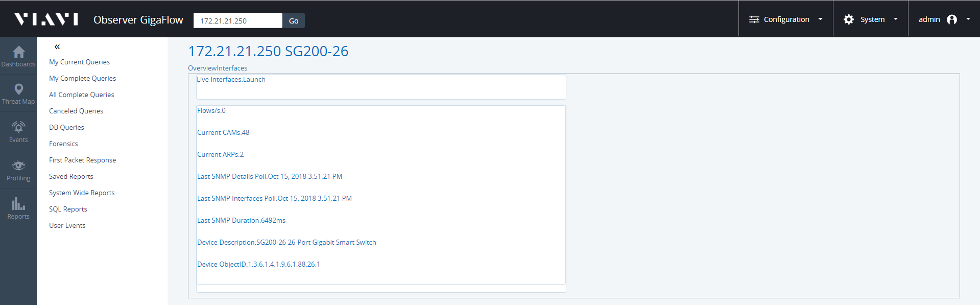
Task: Open User Events
Action: (67, 225)
